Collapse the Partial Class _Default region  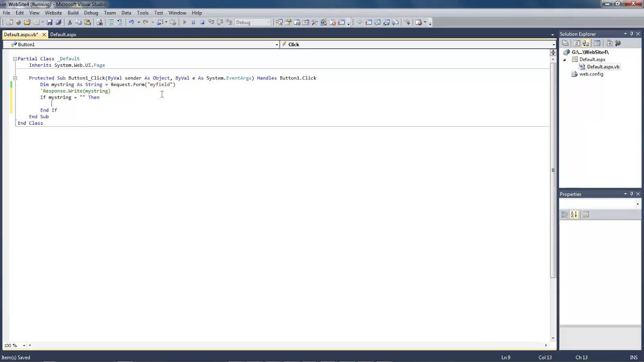15,59
